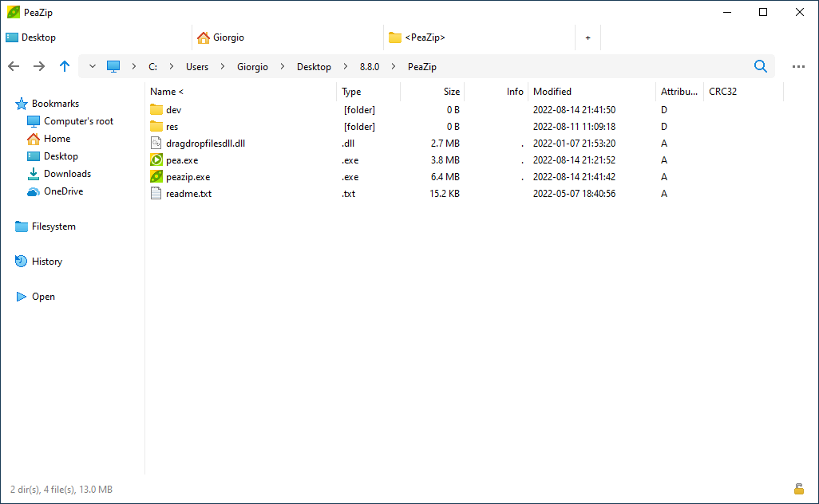The height and width of the screenshot is (504, 819).
Task: Open the navigation history dropdown arrow
Action: [93, 66]
